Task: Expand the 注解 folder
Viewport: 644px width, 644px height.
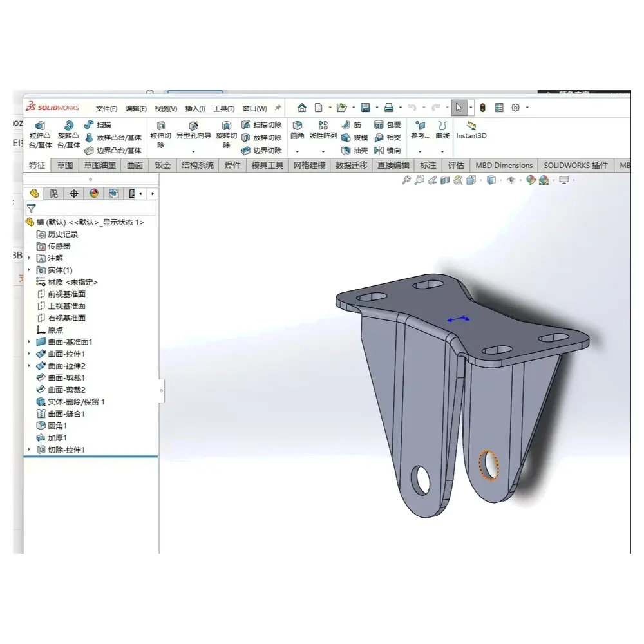Action: [29, 258]
